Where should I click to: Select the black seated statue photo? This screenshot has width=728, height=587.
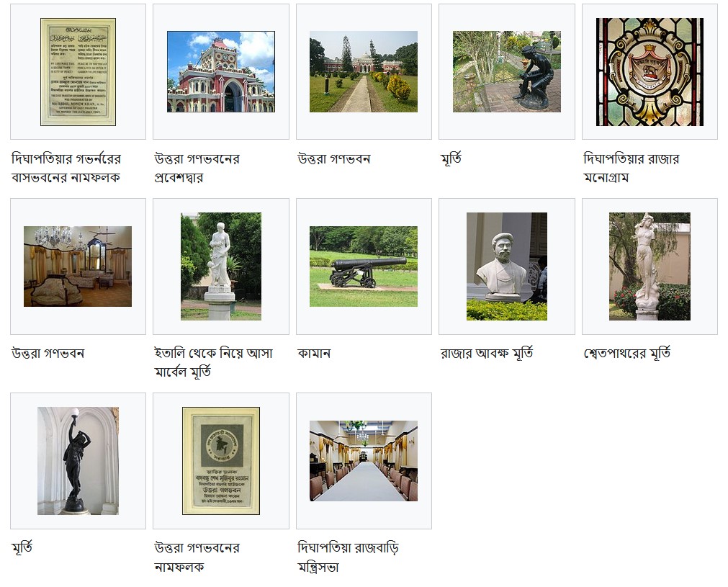(507, 71)
